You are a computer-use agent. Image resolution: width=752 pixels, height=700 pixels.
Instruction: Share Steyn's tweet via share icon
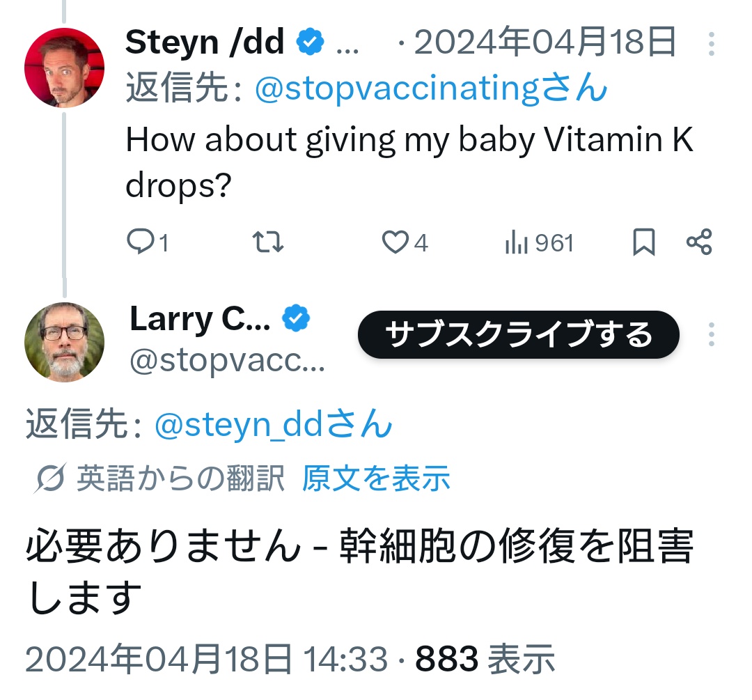[x=698, y=242]
